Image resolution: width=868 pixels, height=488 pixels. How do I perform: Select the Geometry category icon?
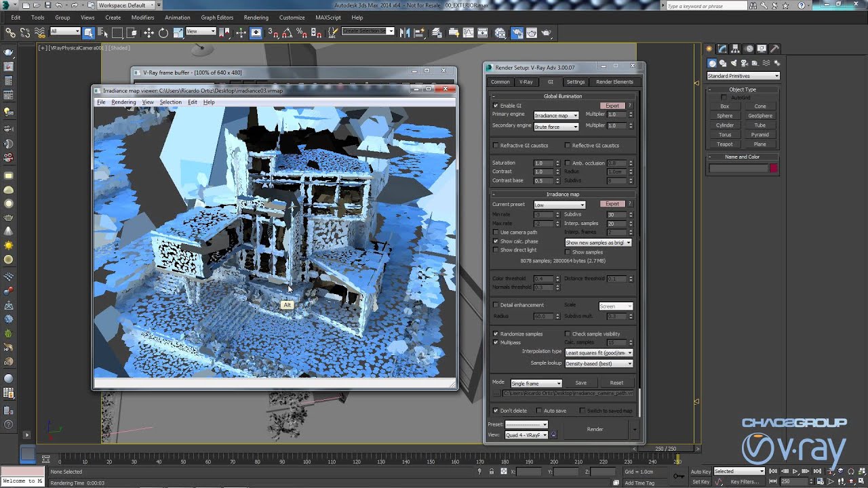712,62
